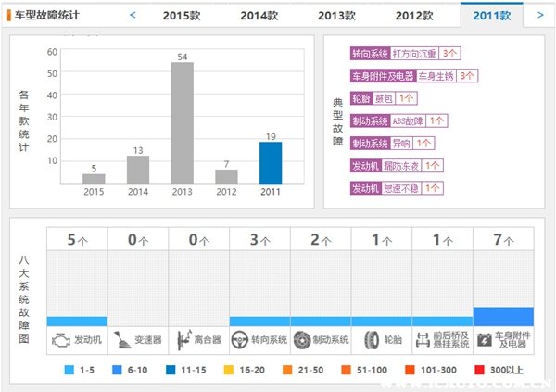Switch to the 2015款 tab
Screen dimensions: 556x392
(183, 15)
